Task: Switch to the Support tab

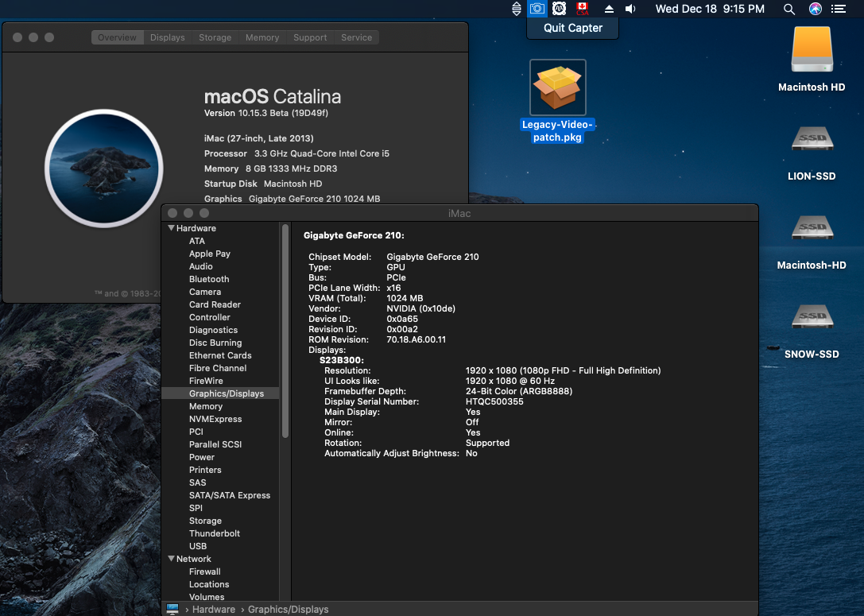Action: click(310, 37)
